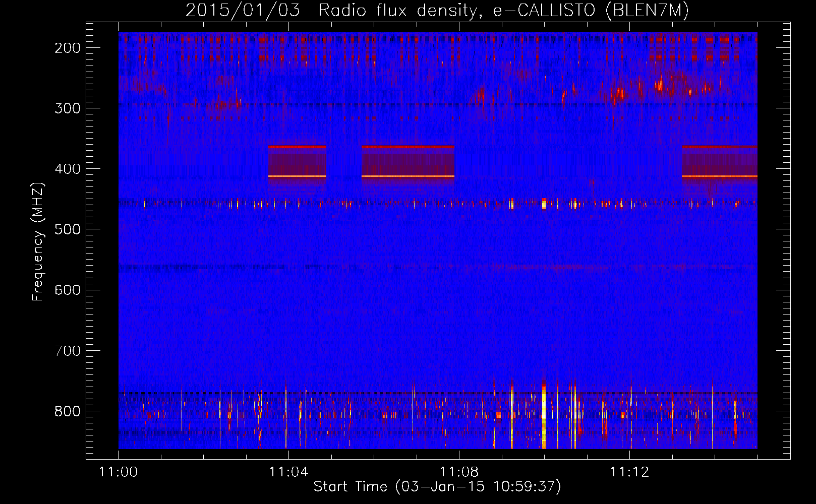Image resolution: width=816 pixels, height=504 pixels.
Task: Click the 600 frequency tick label
Action: point(68,290)
